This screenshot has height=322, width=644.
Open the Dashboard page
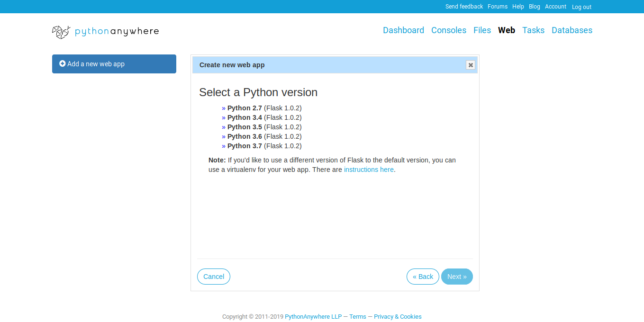coord(403,30)
